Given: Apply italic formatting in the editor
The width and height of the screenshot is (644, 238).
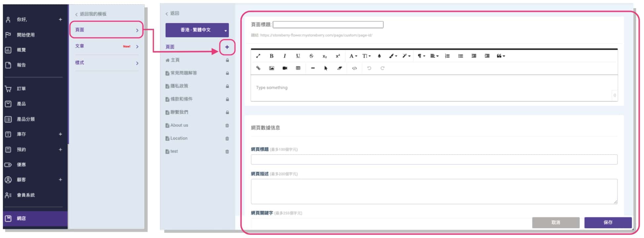Looking at the screenshot, I should (285, 56).
